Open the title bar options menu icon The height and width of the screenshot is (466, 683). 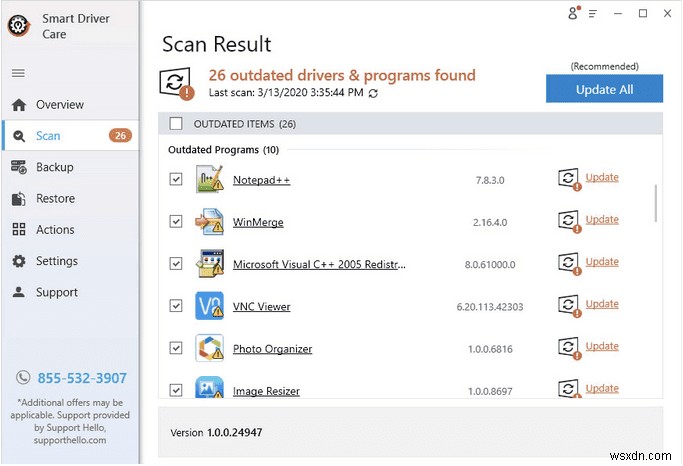[x=593, y=14]
